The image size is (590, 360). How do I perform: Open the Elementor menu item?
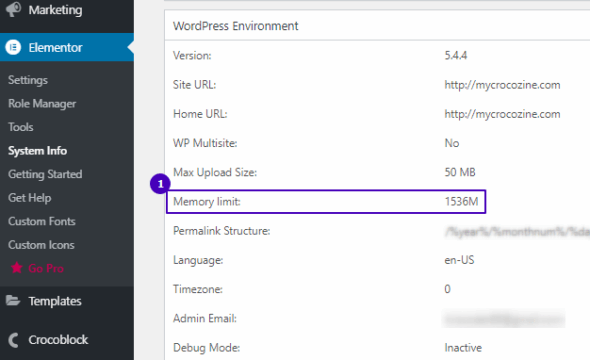tap(67, 47)
